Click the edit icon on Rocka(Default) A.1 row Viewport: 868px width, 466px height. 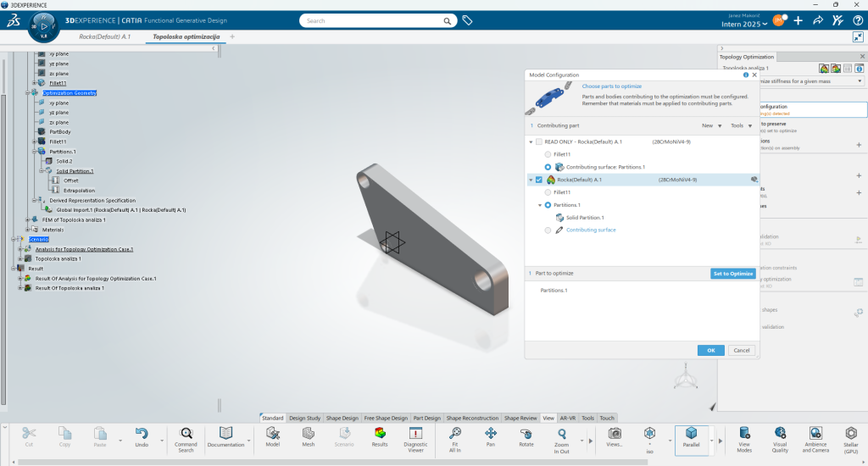(x=754, y=180)
